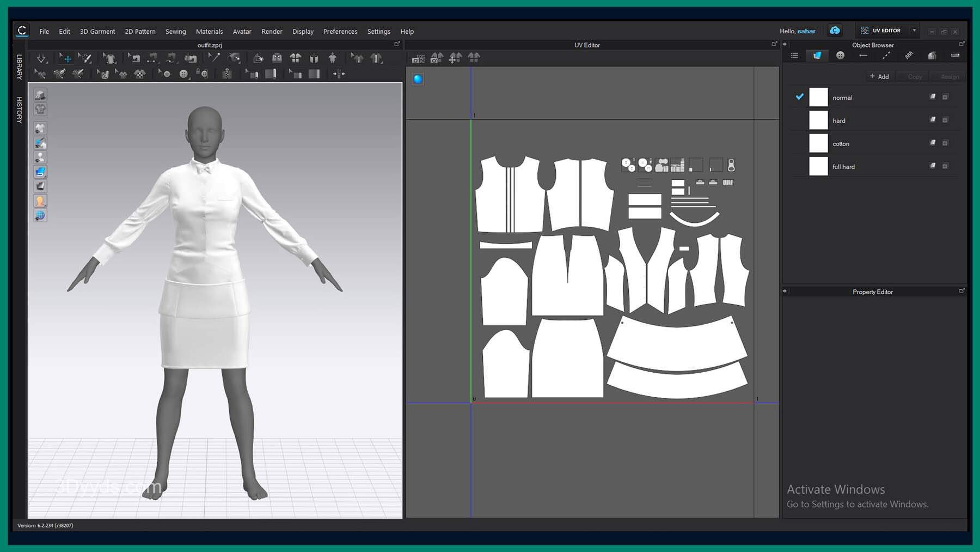Expand the HISTORY side panel
This screenshot has height=552, width=980.
[x=19, y=110]
